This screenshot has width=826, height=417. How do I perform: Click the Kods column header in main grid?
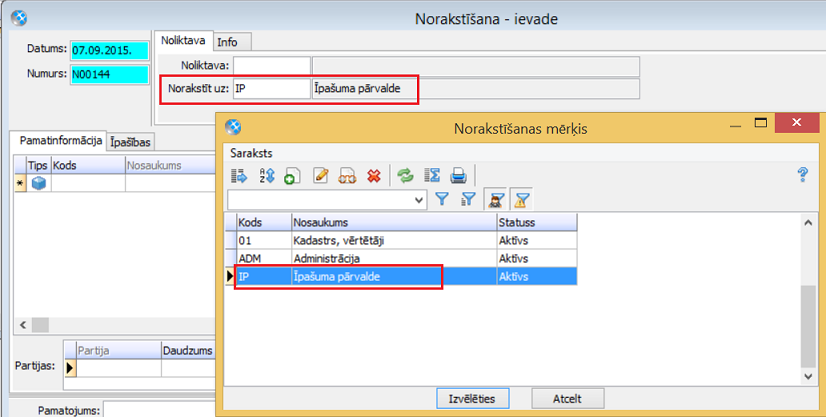pyautogui.click(x=88, y=165)
